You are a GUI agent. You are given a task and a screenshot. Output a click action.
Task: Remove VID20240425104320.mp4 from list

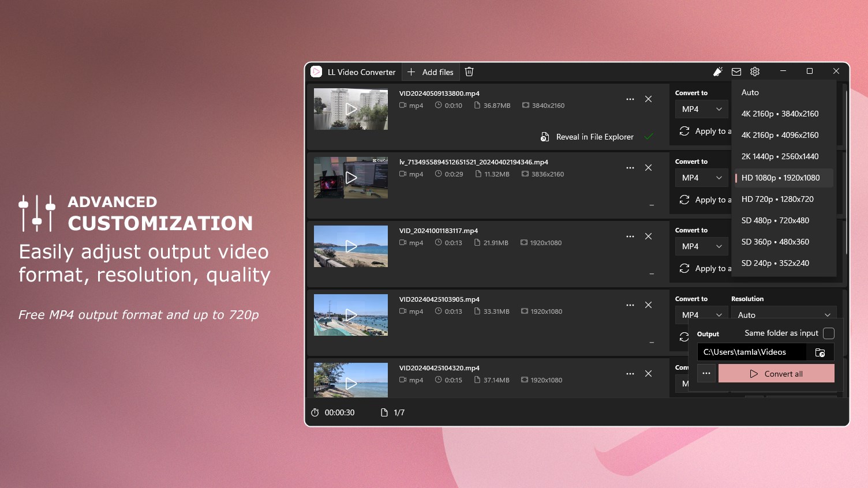click(x=649, y=374)
